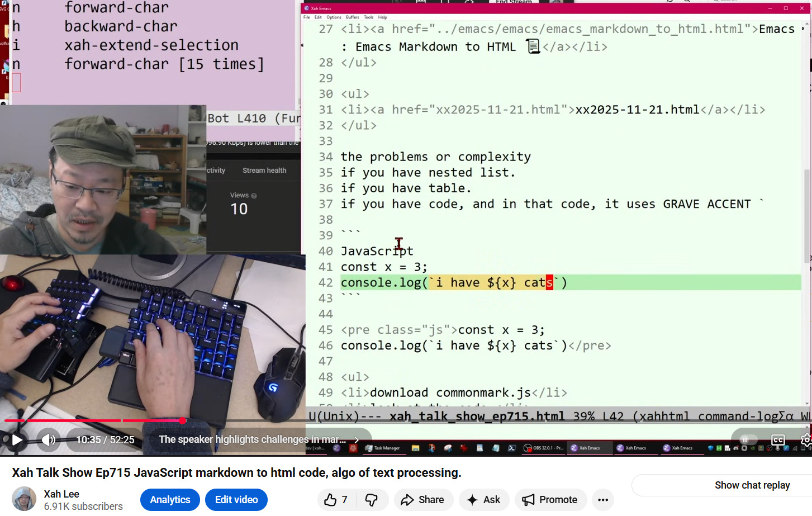Open the three-dot more actions menu
This screenshot has height=516, width=812.
point(602,500)
